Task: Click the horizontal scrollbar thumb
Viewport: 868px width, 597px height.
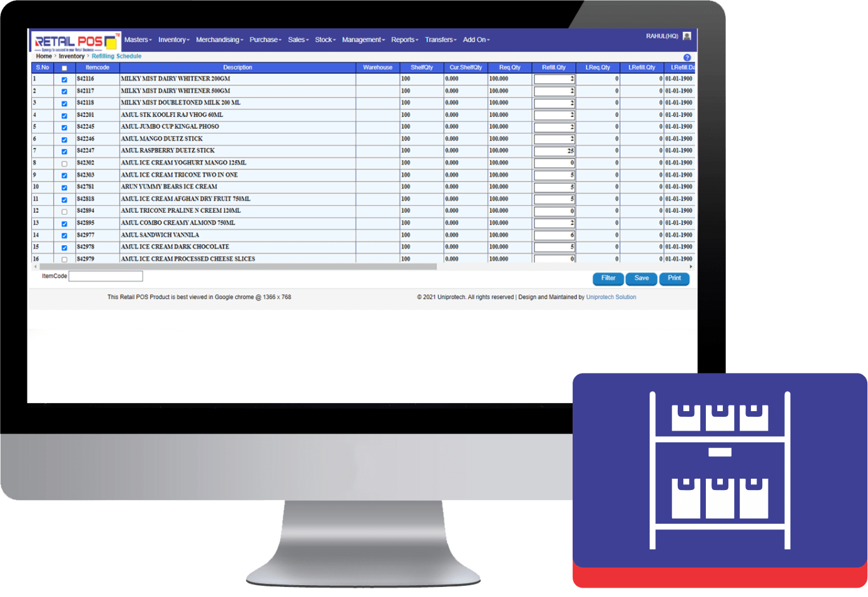Action: (x=238, y=267)
